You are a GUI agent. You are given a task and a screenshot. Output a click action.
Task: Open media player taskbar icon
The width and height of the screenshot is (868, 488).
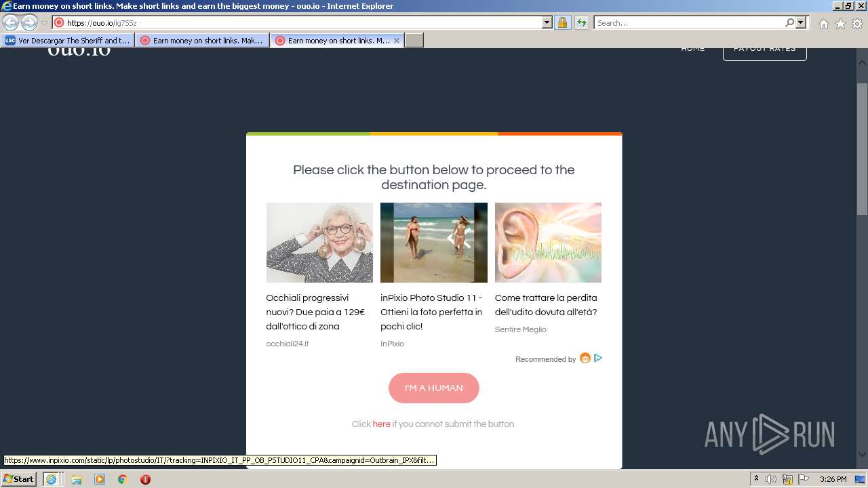click(100, 479)
